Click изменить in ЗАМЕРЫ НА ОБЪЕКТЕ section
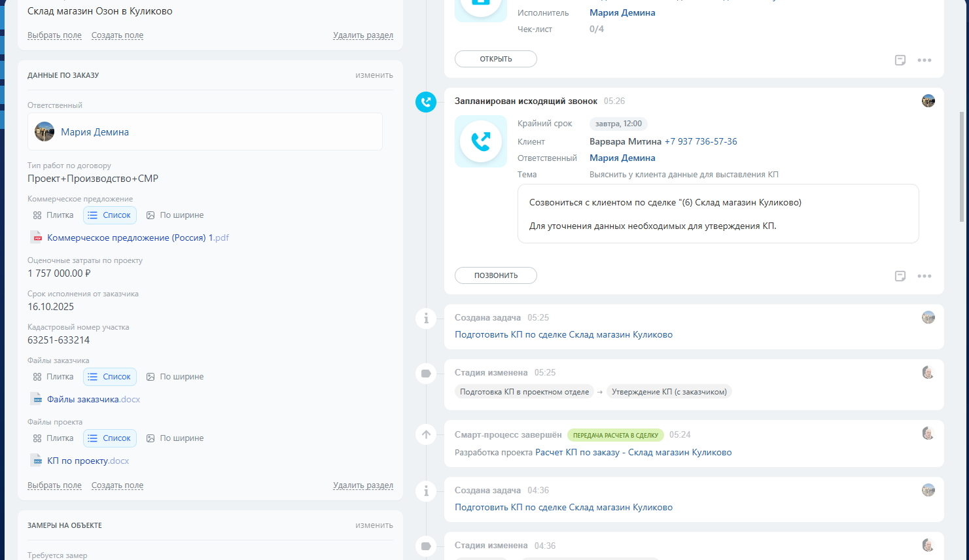The height and width of the screenshot is (560, 969). 374,525
